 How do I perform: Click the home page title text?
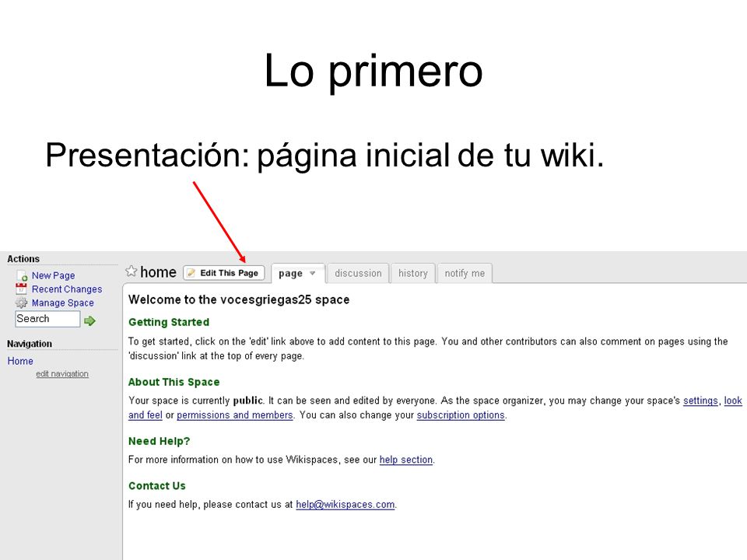[x=158, y=272]
